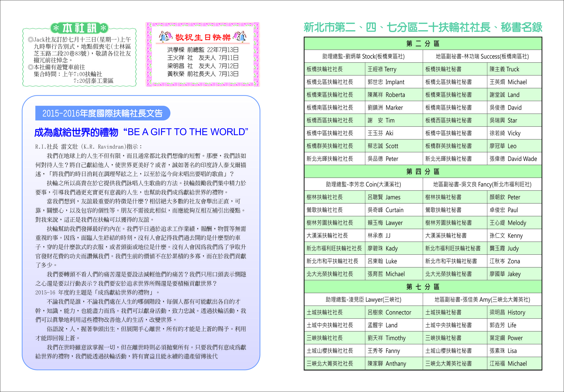The width and height of the screenshot is (564, 392).
Task: Click 蔡志誠 Scott cell
Action: coord(394,146)
